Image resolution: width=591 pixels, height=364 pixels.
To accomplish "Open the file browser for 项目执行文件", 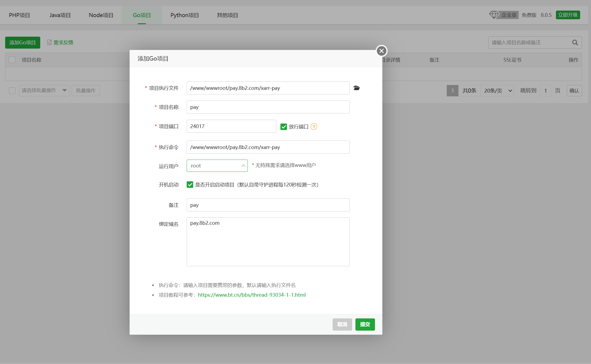I will pos(357,88).
